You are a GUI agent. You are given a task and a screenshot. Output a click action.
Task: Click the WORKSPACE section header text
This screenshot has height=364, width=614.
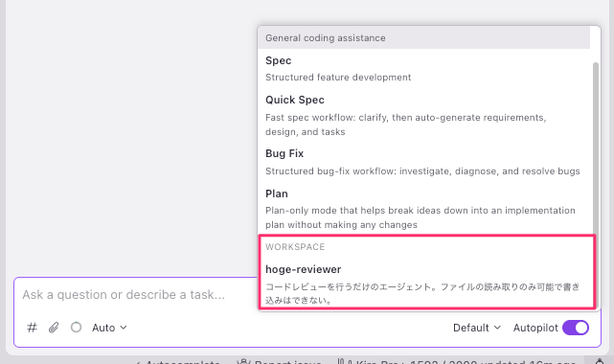[295, 247]
